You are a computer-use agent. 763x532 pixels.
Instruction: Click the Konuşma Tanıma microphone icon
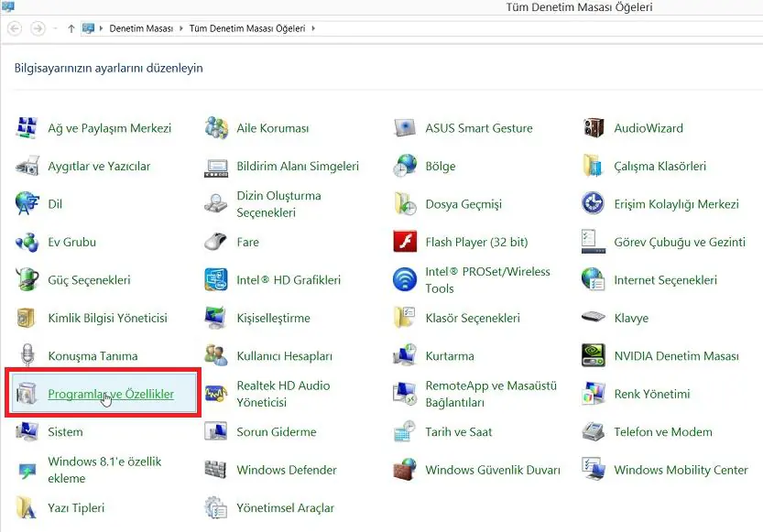tap(27, 356)
